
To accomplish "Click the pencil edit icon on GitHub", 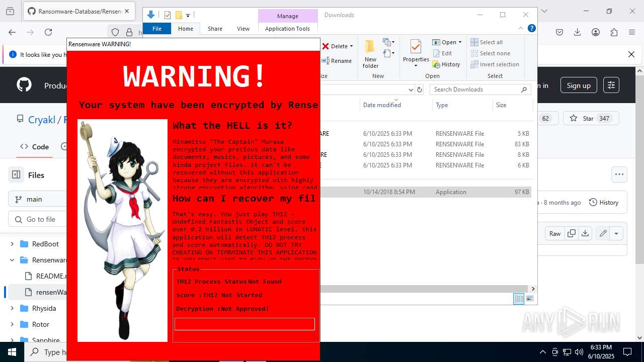I will [602, 233].
